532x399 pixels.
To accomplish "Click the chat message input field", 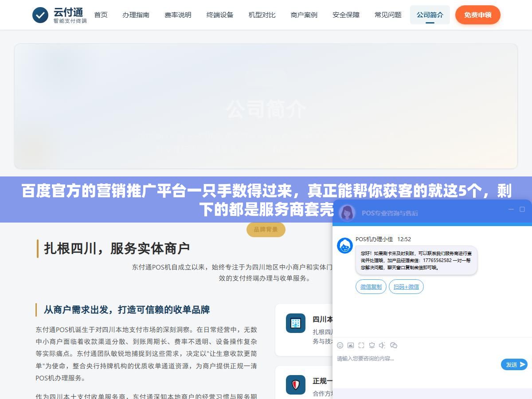I will pyautogui.click(x=417, y=359).
